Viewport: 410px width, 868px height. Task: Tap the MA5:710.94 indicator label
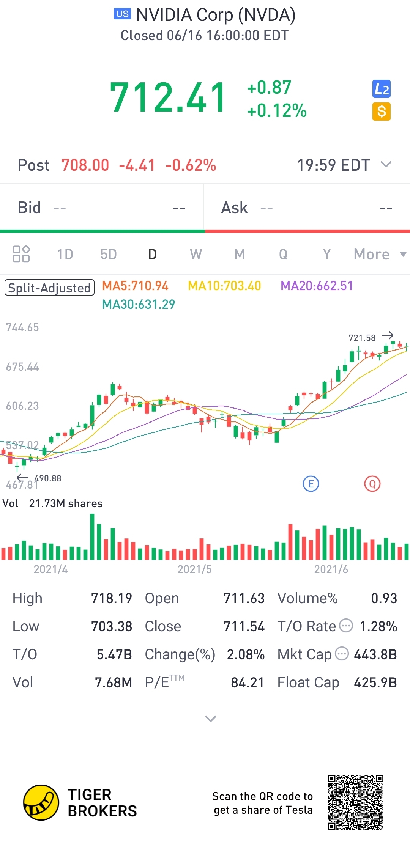[136, 286]
